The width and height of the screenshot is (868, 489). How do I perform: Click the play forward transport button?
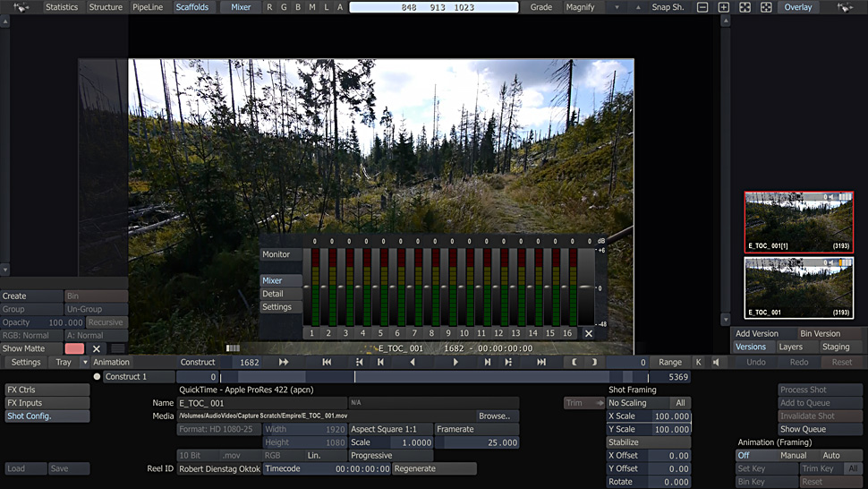tap(455, 362)
